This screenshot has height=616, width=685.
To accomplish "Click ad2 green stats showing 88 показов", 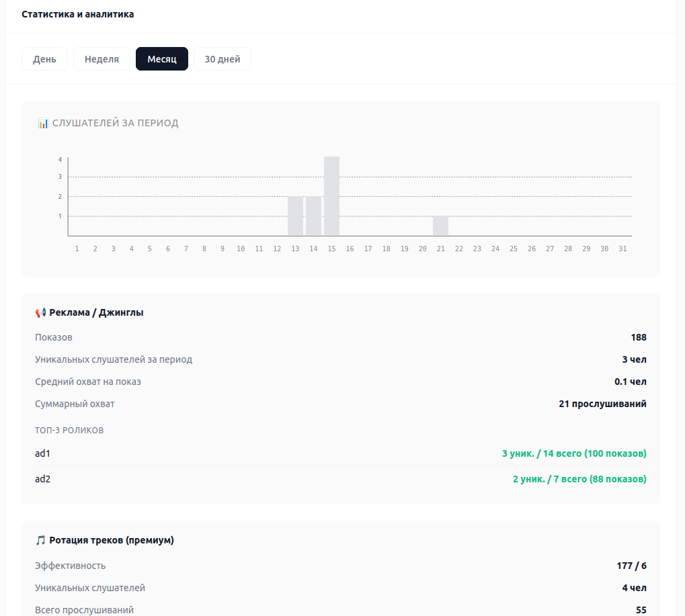I will pyautogui.click(x=579, y=479).
